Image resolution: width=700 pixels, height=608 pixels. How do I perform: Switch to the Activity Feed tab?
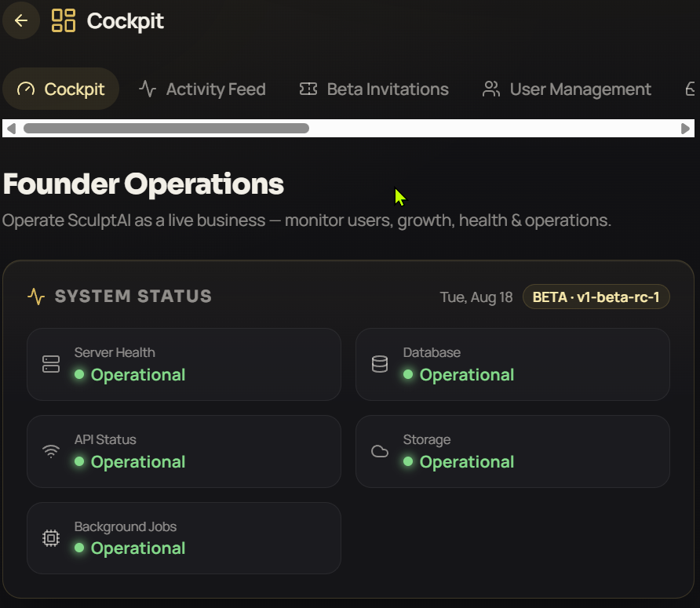click(202, 89)
